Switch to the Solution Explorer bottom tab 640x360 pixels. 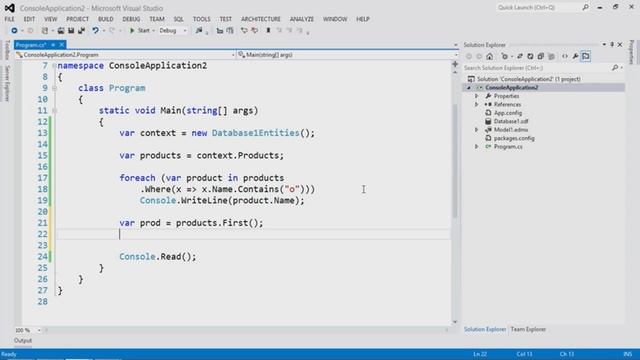click(484, 329)
